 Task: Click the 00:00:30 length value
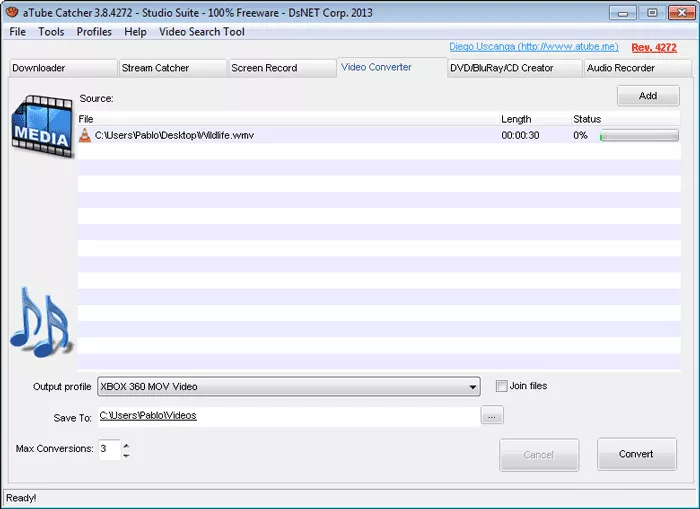tap(520, 135)
